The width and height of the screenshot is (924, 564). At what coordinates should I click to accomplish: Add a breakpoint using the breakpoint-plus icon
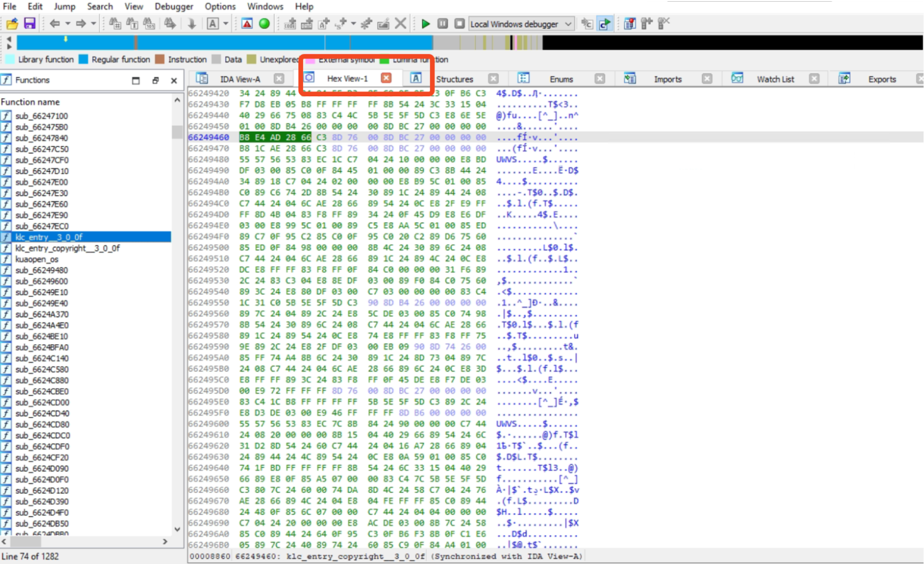coord(647,23)
